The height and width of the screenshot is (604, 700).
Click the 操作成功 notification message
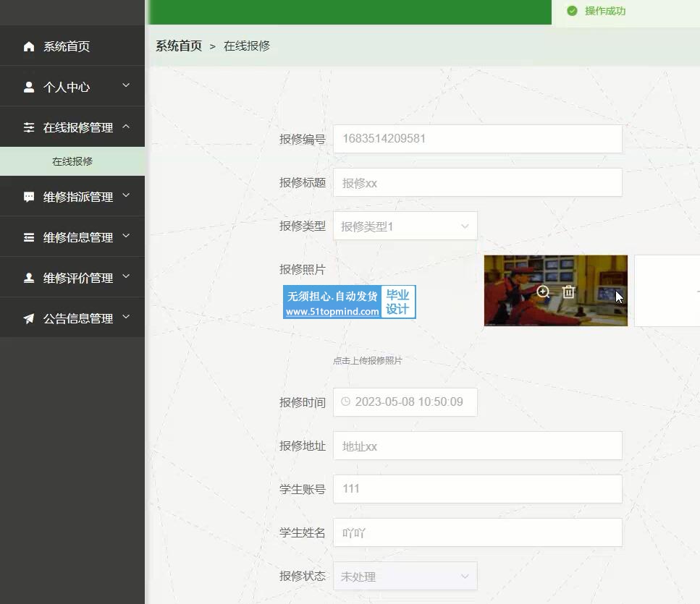(x=605, y=11)
